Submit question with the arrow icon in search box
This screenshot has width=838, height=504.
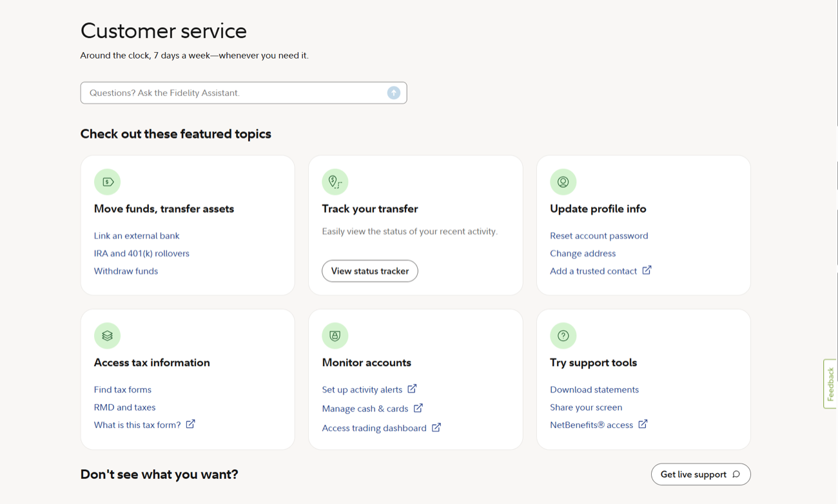coord(394,93)
